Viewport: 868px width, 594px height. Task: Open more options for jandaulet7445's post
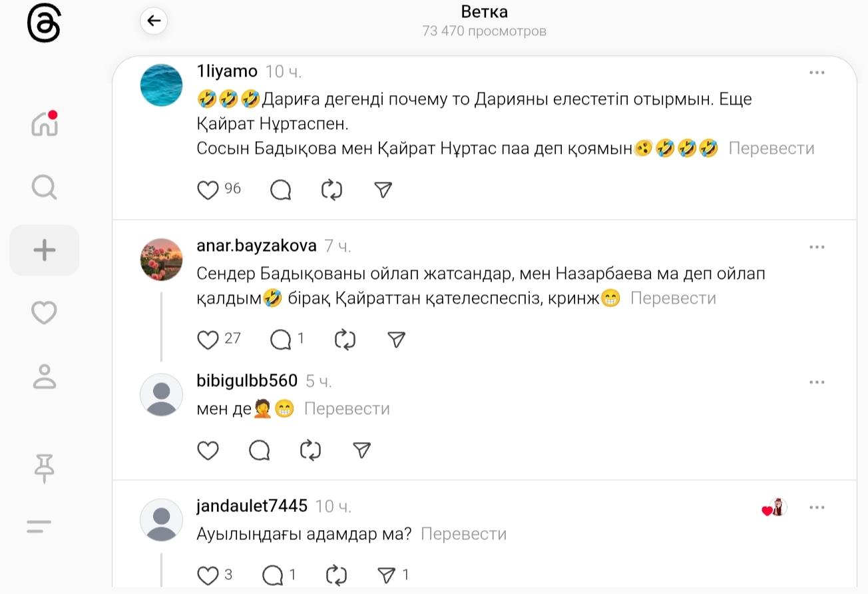pyautogui.click(x=817, y=507)
